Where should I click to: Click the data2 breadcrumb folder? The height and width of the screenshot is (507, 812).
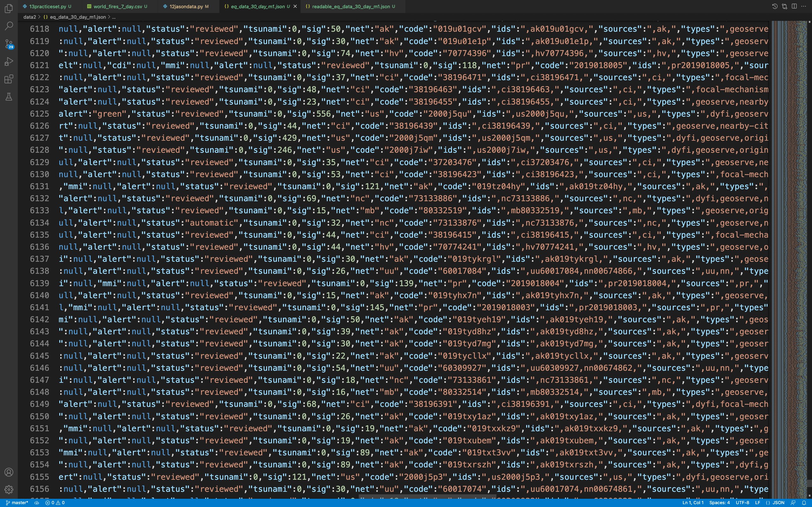29,17
